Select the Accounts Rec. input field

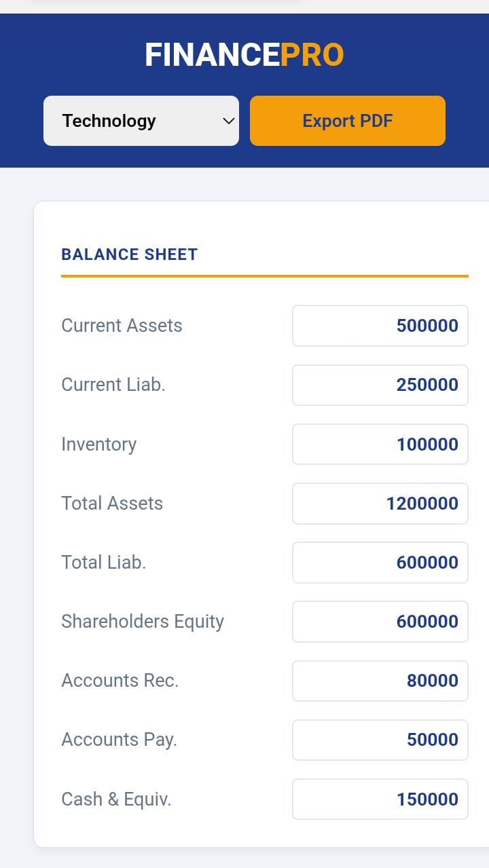[x=380, y=681]
